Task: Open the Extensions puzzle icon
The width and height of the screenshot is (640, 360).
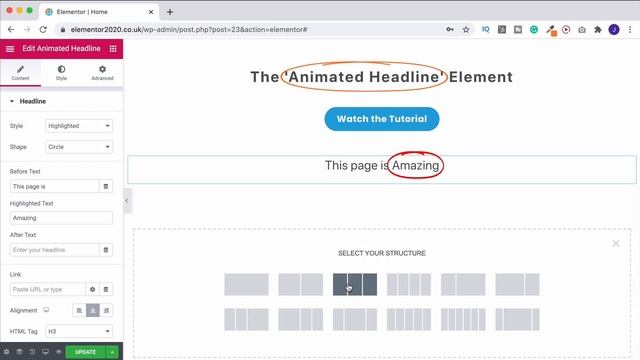Action: [x=598, y=29]
